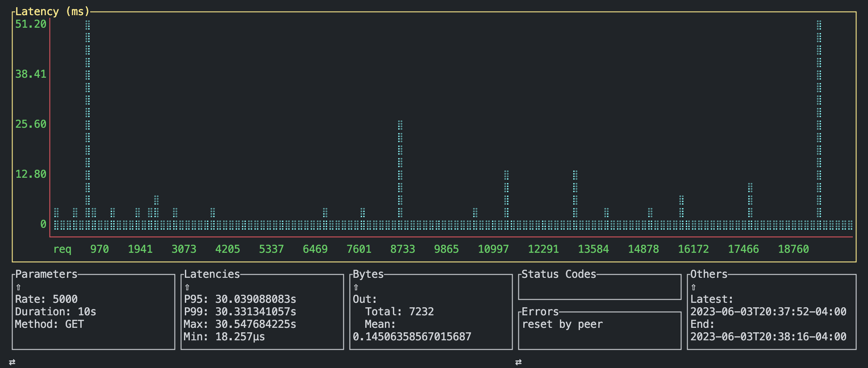This screenshot has height=368, width=868.
Task: Click the Out: label in Bytes
Action: click(365, 299)
